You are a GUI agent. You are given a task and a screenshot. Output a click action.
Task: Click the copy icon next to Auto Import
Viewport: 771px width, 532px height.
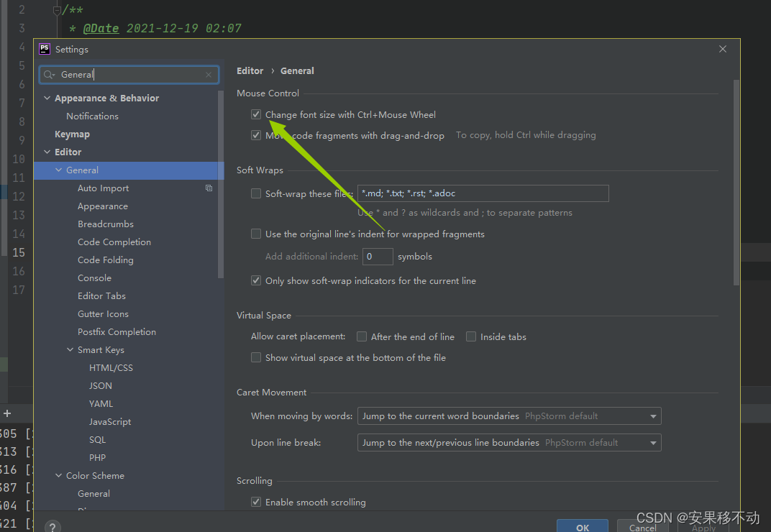point(209,188)
